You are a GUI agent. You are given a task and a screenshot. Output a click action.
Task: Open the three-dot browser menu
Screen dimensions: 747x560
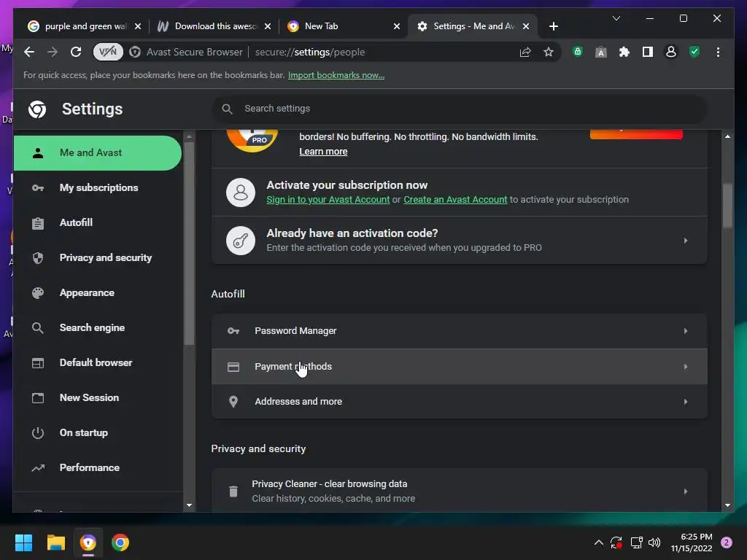coord(718,52)
